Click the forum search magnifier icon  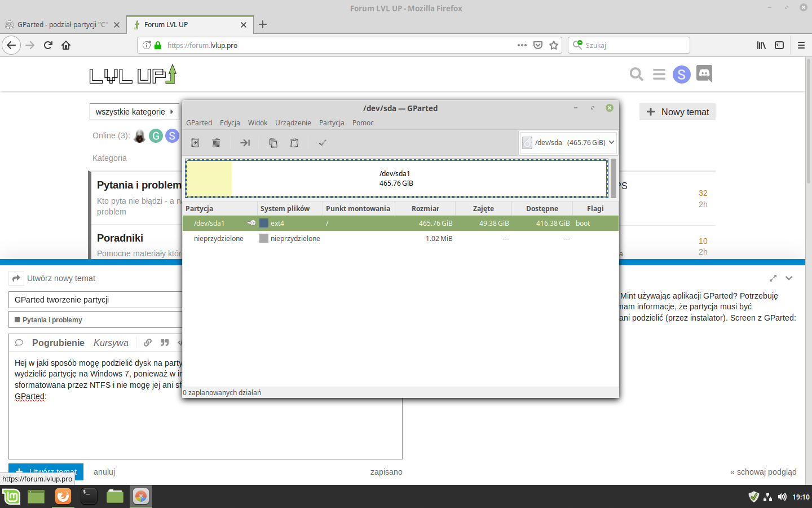tap(636, 74)
